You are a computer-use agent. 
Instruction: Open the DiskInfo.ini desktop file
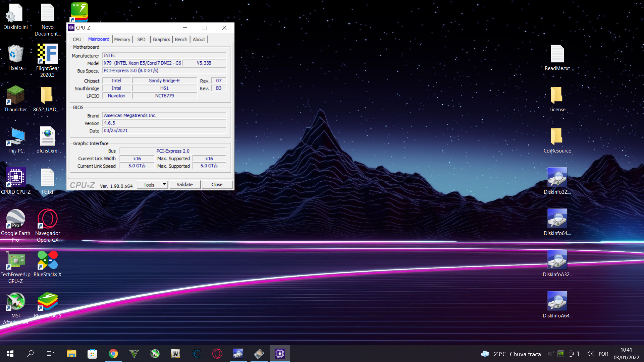15,17
